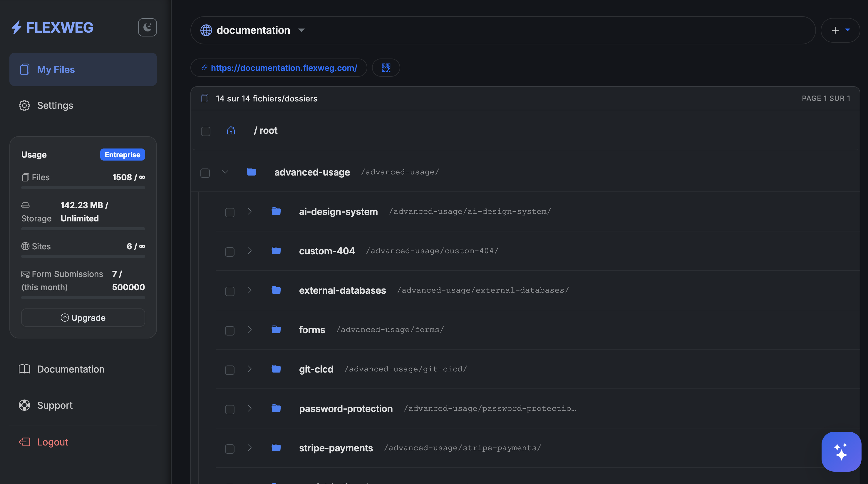
Task: Click the /advanced-usage/custom-404/ path text
Action: [432, 251]
